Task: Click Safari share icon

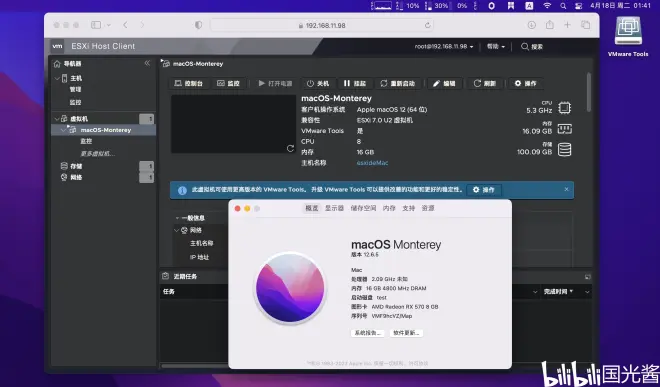Action: (550, 25)
